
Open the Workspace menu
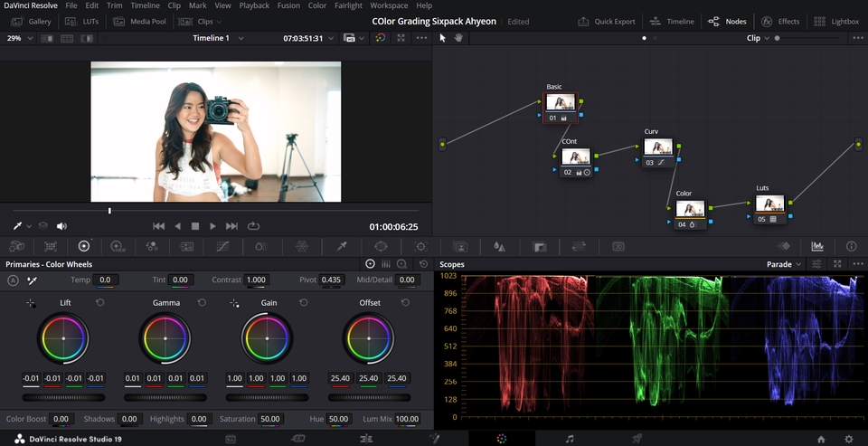[x=389, y=5]
